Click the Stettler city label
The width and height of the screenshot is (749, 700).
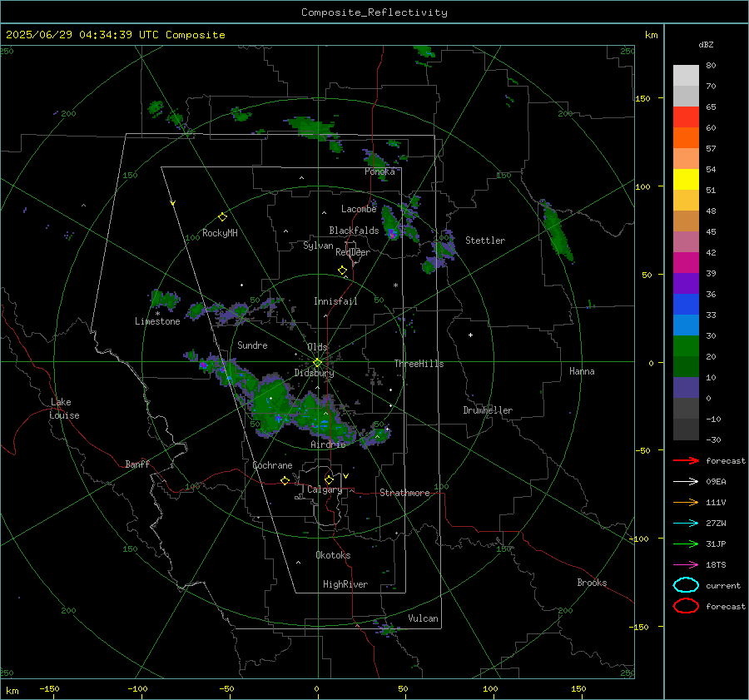click(485, 241)
